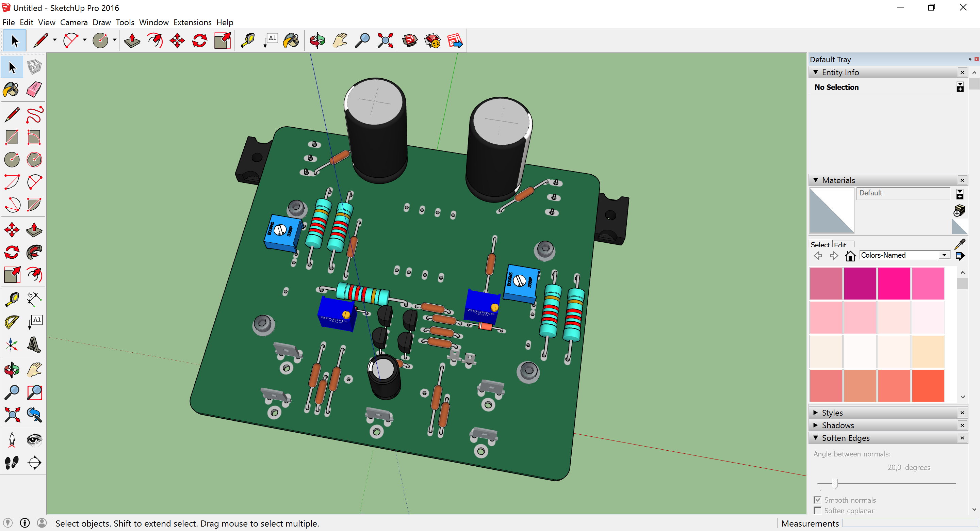Select the Section Plane tool
The height and width of the screenshot is (531, 980).
[x=34, y=463]
